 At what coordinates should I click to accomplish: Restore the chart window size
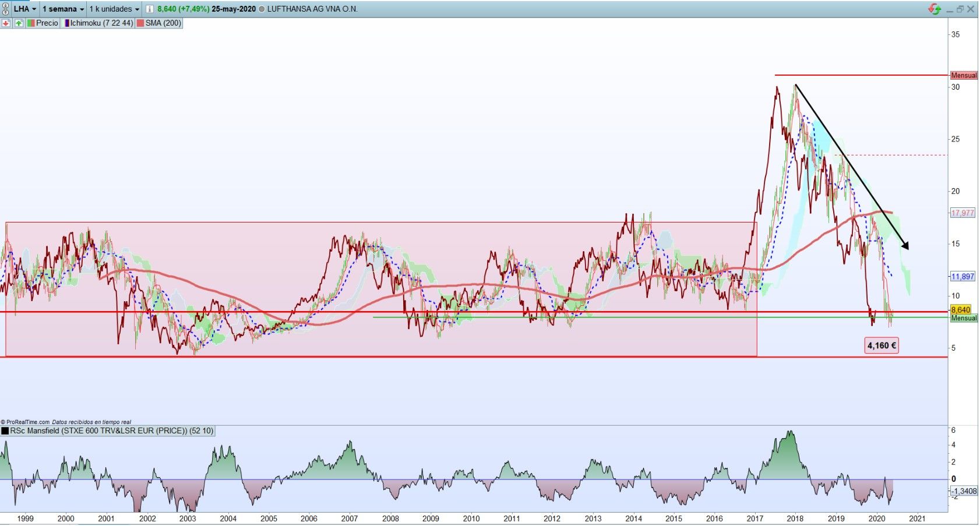[960, 9]
